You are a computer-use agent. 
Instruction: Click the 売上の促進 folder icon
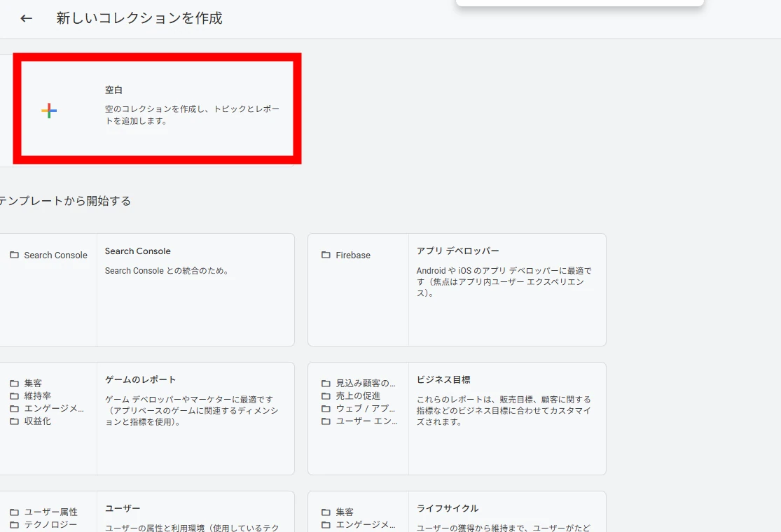click(x=326, y=396)
